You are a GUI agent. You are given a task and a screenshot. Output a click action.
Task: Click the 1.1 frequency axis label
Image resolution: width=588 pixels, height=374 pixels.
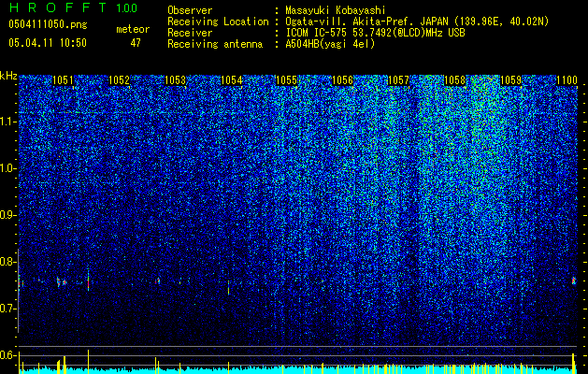[7, 122]
